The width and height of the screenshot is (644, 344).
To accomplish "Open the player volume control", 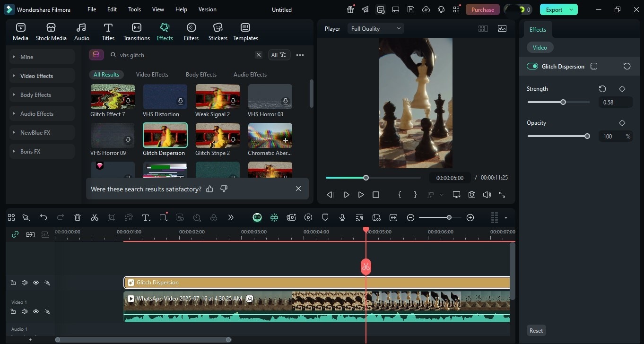I will 487,195.
